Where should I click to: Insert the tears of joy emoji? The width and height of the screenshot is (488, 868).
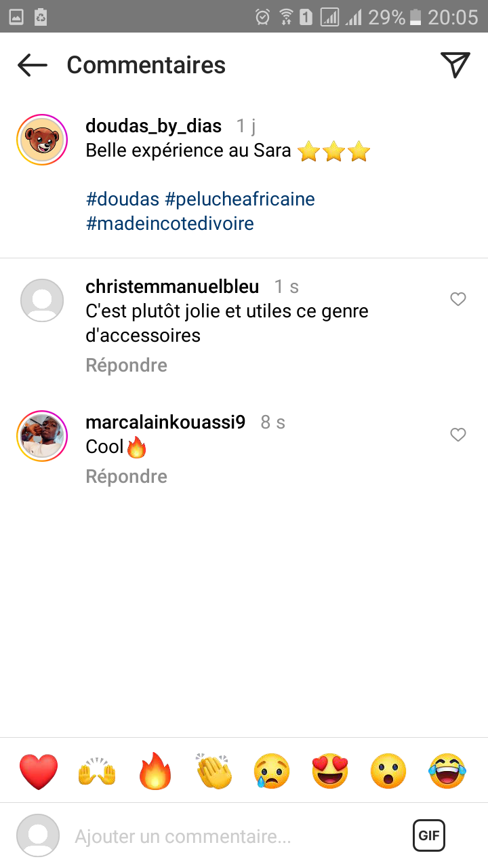[x=447, y=772]
